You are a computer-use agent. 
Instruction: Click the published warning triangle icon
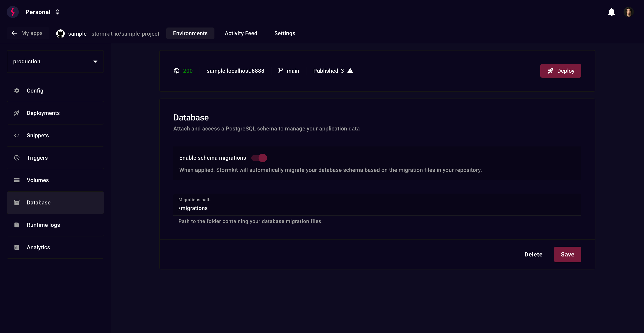pyautogui.click(x=350, y=71)
